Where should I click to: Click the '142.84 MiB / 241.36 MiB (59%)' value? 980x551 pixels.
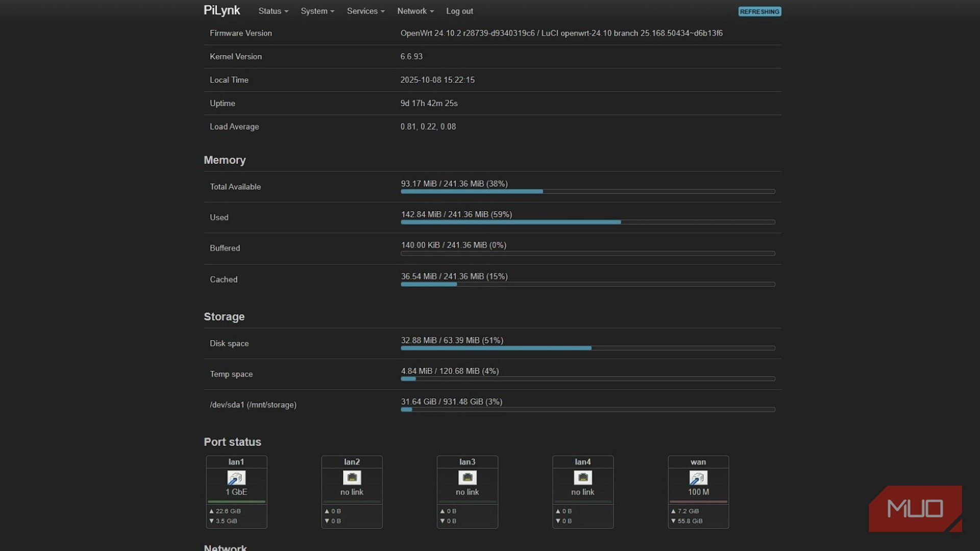click(456, 214)
